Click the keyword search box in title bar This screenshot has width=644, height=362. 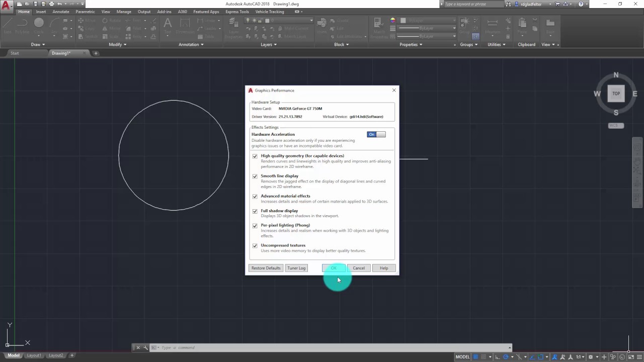474,4
